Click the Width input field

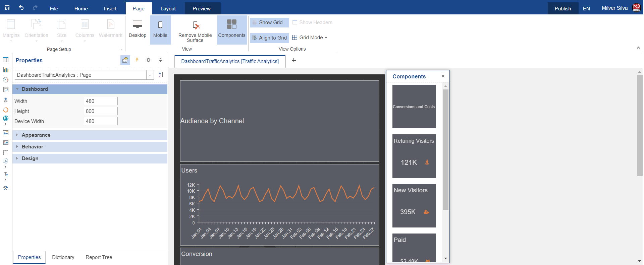point(101,101)
